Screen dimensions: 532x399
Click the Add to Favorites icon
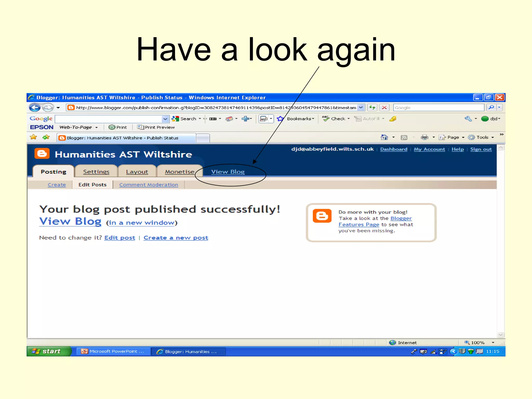[x=46, y=137]
